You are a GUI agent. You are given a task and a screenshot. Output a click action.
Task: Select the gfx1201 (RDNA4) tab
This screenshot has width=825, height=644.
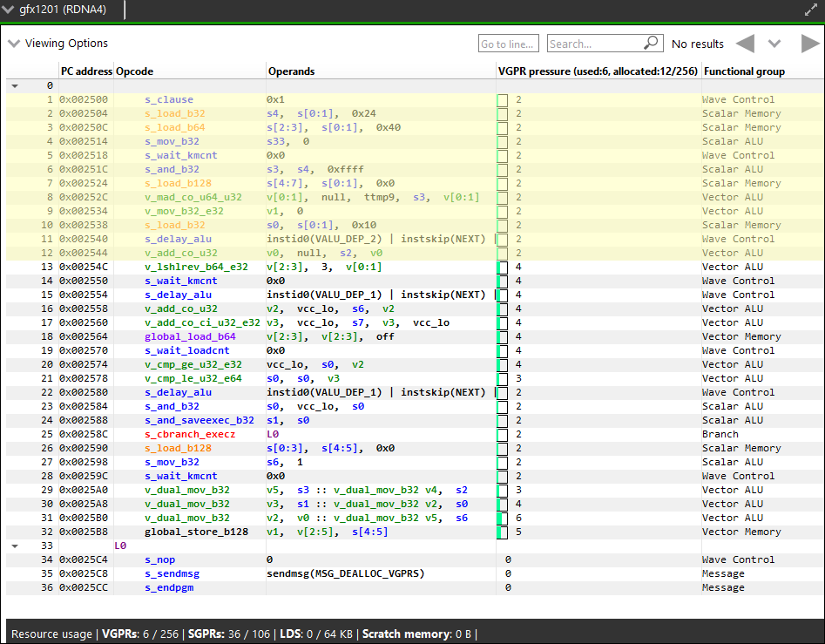(61, 10)
